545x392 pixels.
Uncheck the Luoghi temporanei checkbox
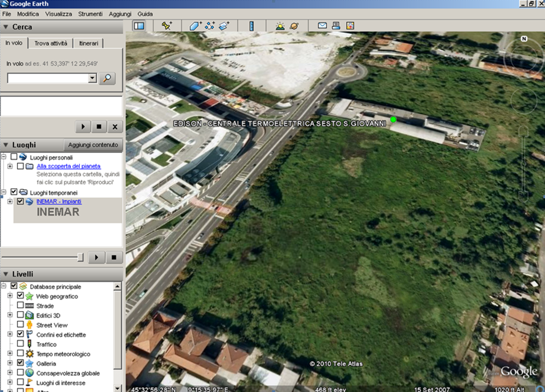[14, 192]
